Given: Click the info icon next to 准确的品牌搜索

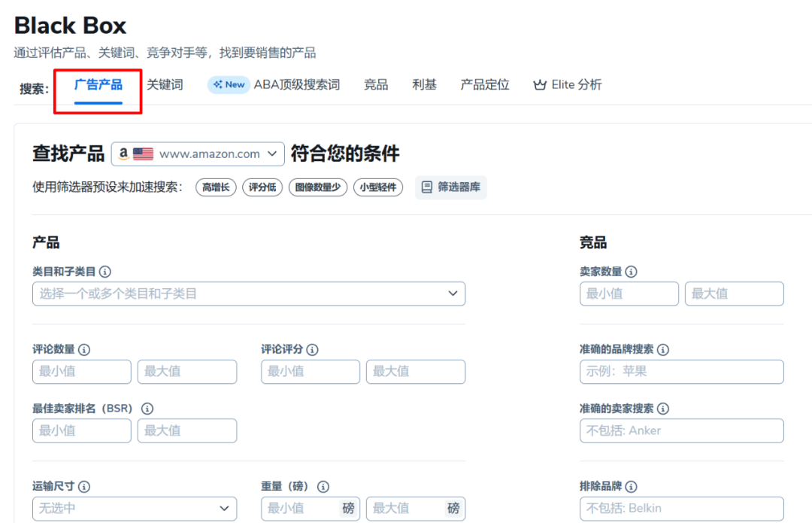Looking at the screenshot, I should (x=662, y=349).
